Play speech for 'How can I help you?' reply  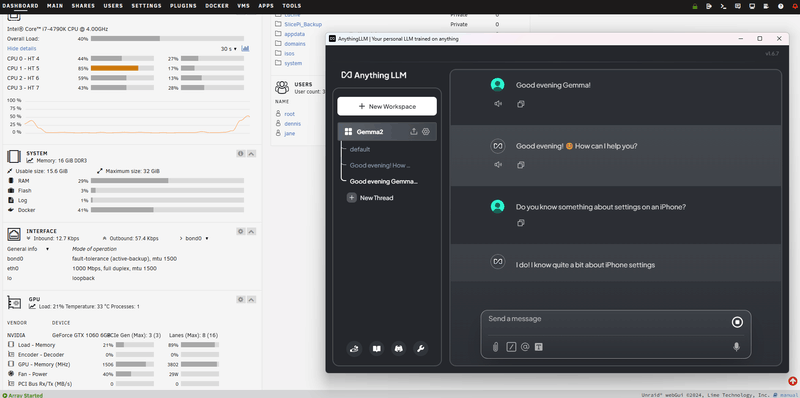(498, 165)
